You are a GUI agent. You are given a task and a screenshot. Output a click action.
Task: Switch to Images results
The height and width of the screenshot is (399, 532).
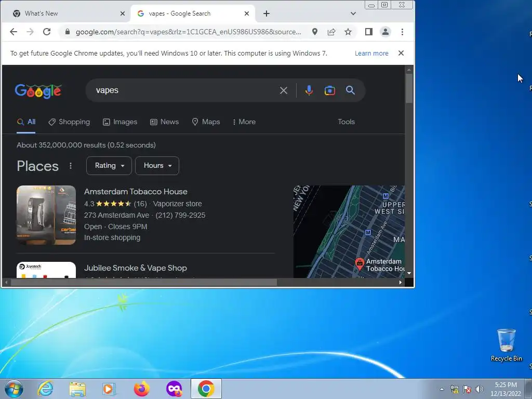[x=120, y=122]
